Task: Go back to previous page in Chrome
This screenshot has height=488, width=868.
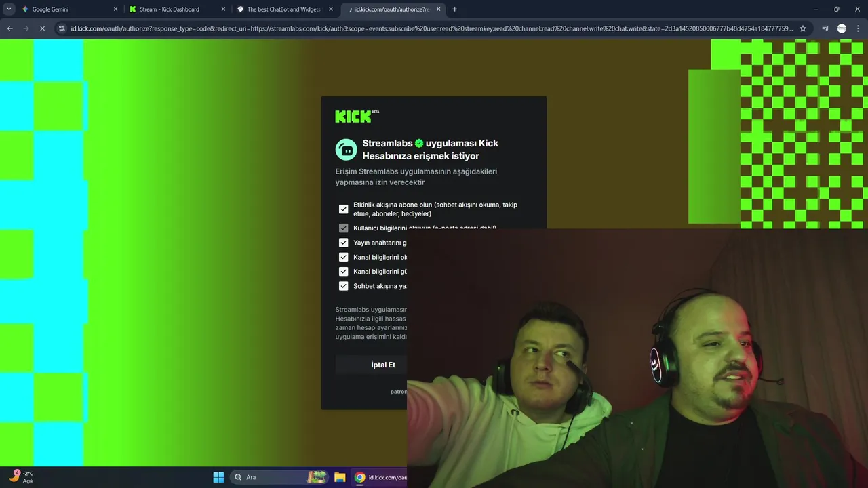Action: tap(9, 28)
